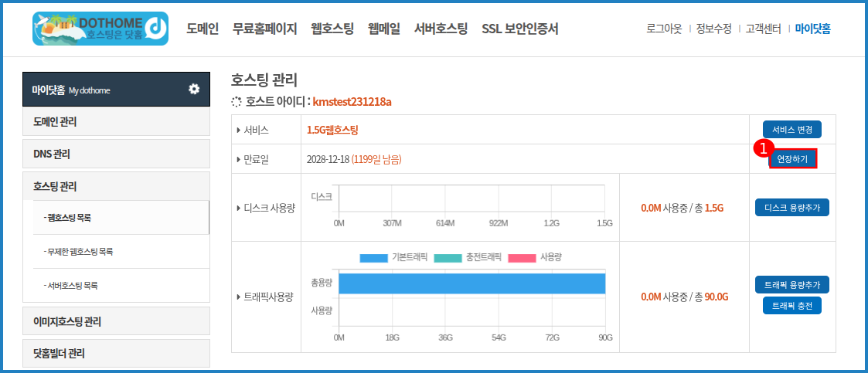Screen dimensions: 868x373
Task: Click the 로그아웃 link
Action: [664, 29]
